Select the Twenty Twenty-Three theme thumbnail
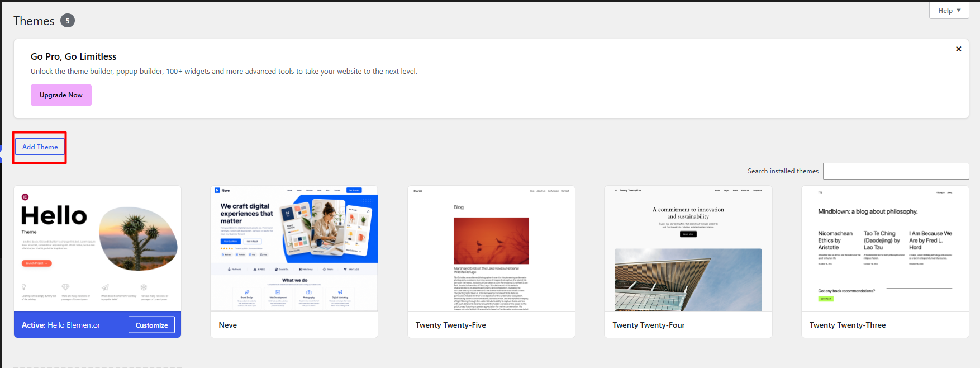 (885, 248)
